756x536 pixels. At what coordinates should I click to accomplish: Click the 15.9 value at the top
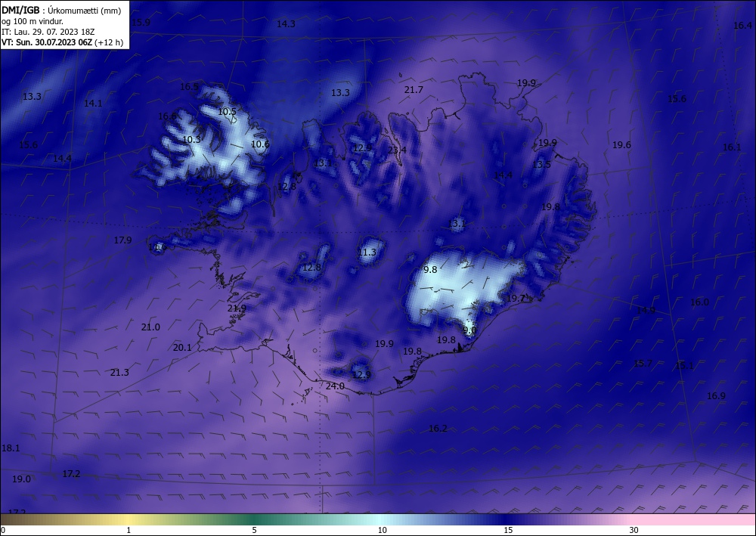141,22
